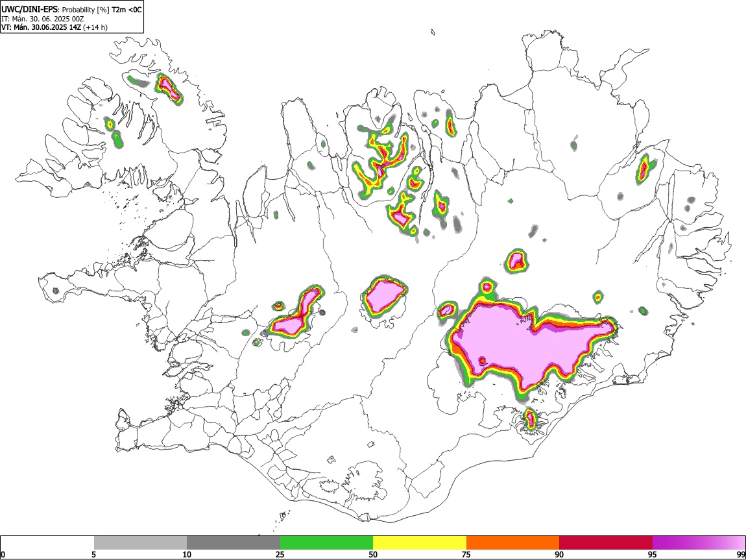Click the yellow 50-75% legend swatch
The height and width of the screenshot is (560, 746).
point(420,543)
